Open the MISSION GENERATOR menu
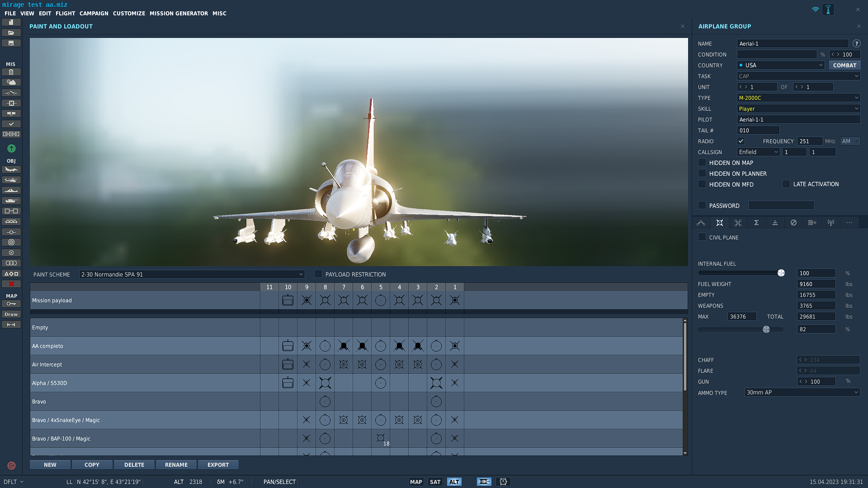This screenshot has height=488, width=868. [179, 14]
